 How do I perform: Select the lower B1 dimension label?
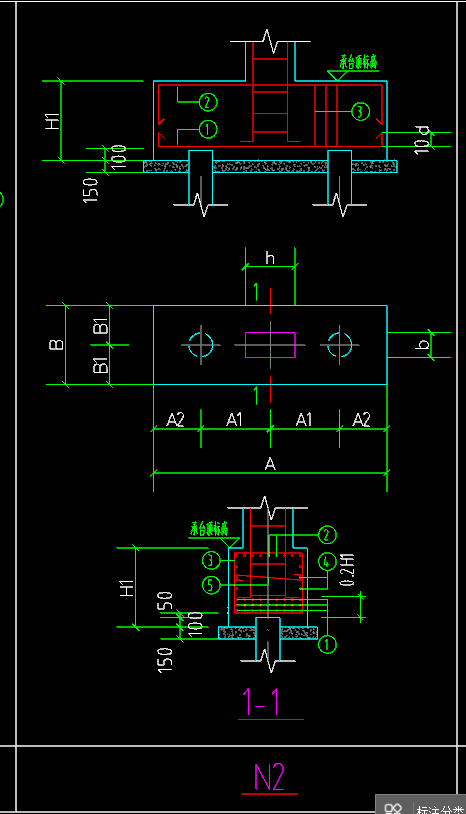[101, 364]
